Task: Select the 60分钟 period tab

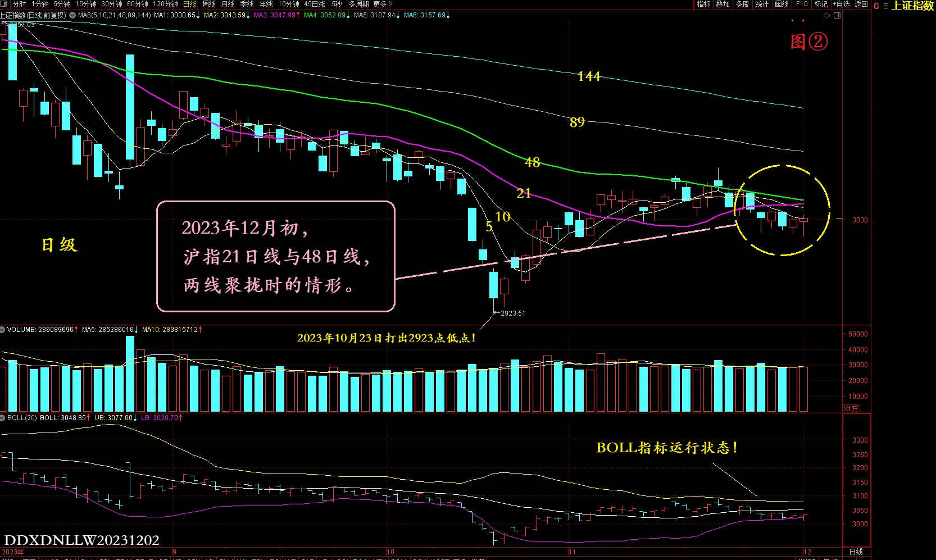Action: click(138, 4)
